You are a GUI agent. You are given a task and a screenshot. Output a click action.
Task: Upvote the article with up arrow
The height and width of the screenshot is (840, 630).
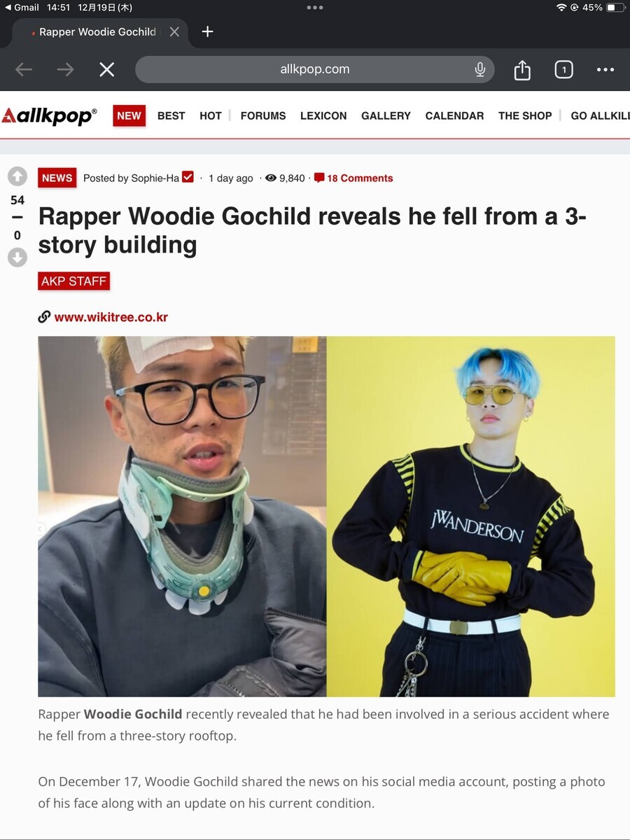(x=17, y=176)
